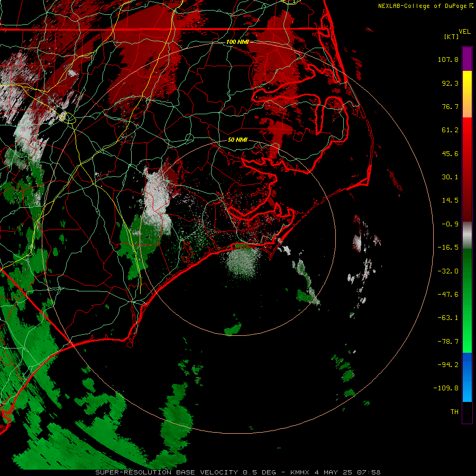Screen dimensions: 476x476
Task: Click the -0.9 value on velocity scale
Action: (x=450, y=224)
